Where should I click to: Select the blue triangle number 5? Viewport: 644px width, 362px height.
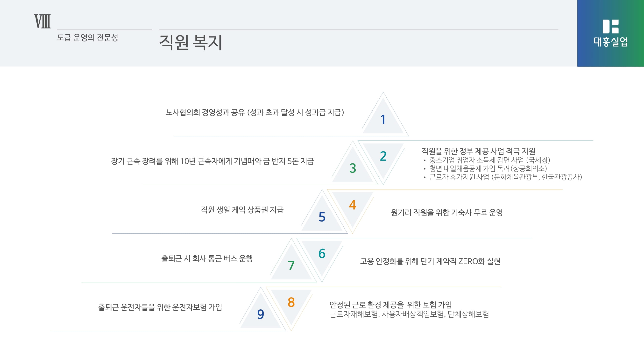point(322,217)
